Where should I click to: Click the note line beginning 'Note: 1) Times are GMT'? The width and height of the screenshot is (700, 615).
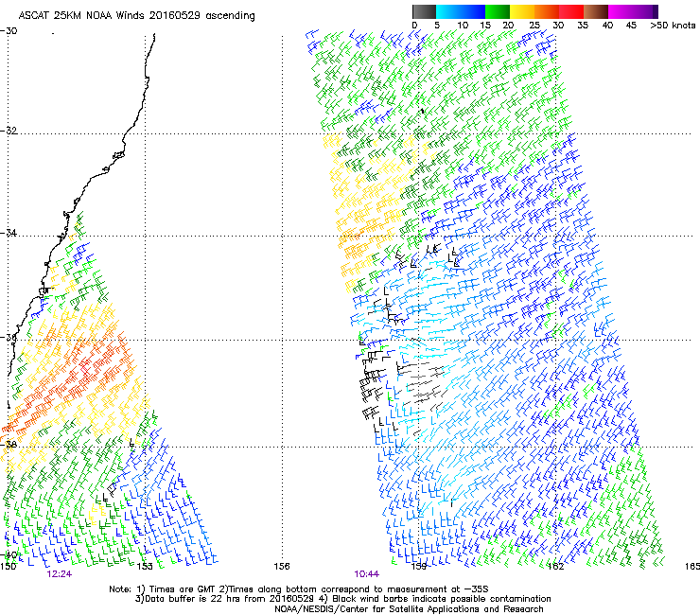(299, 589)
